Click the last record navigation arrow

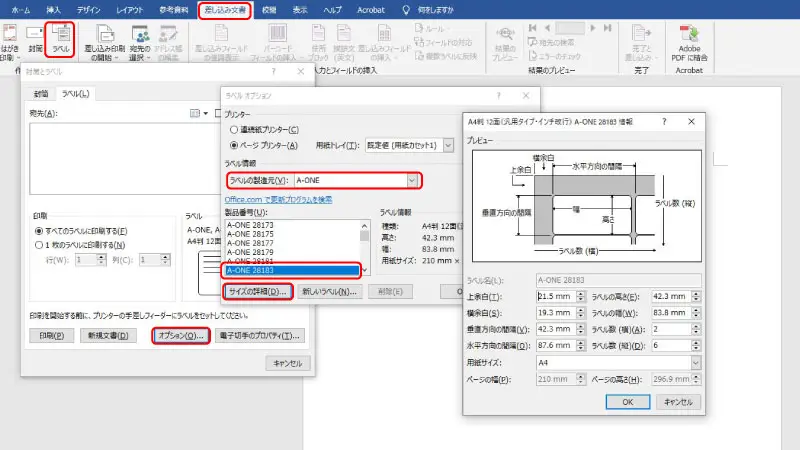pyautogui.click(x=607, y=28)
